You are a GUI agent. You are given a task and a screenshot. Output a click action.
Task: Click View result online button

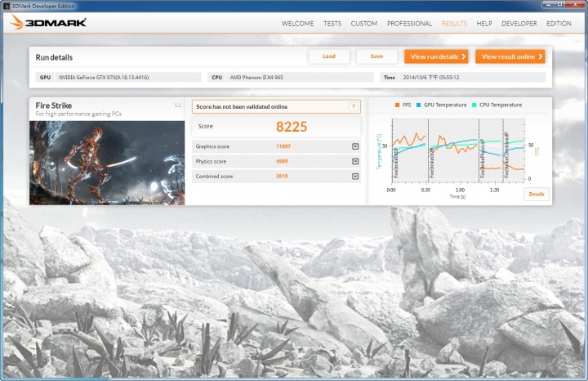510,56
